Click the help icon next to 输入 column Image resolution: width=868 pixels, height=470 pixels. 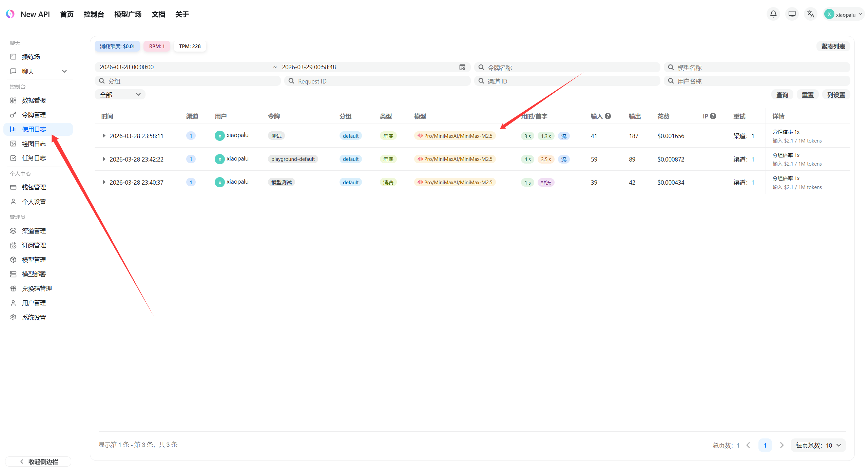[608, 116]
